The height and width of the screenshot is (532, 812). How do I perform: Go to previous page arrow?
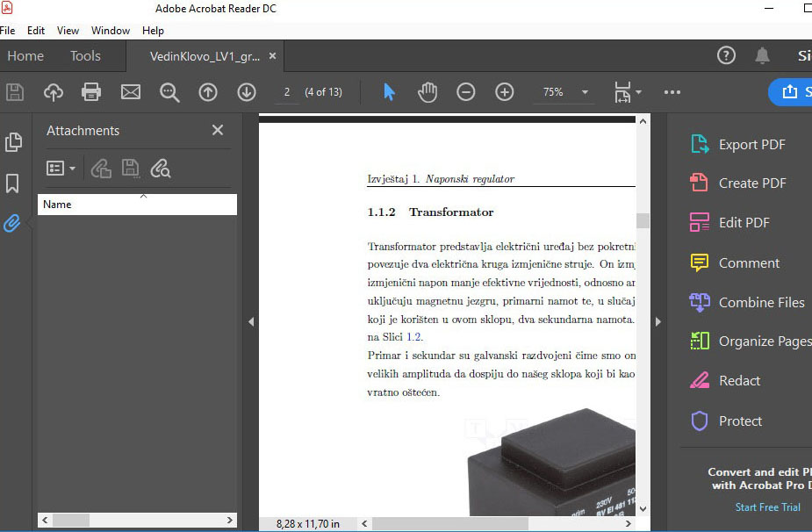[x=208, y=92]
